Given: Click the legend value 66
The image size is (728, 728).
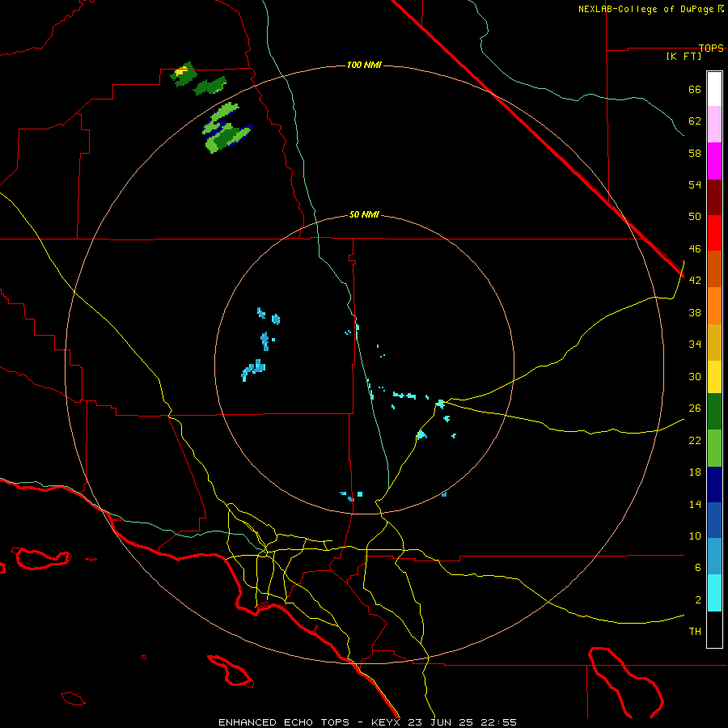Looking at the screenshot, I should tap(695, 89).
